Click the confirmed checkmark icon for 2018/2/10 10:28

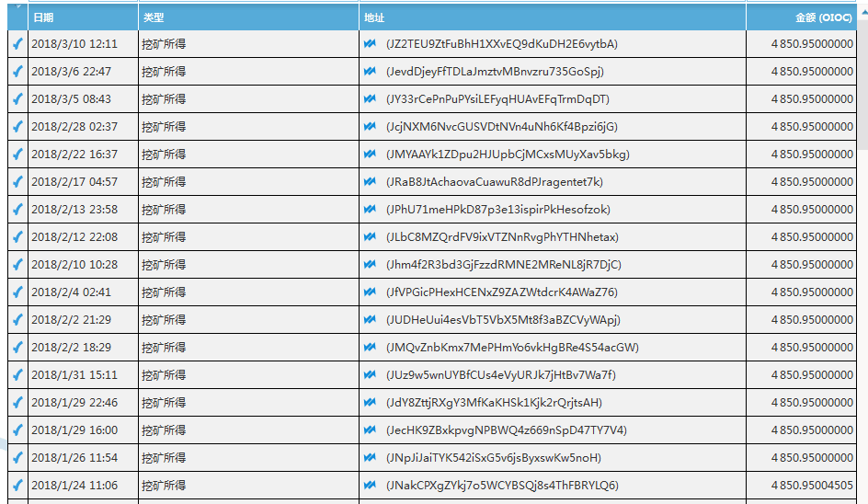tap(17, 265)
